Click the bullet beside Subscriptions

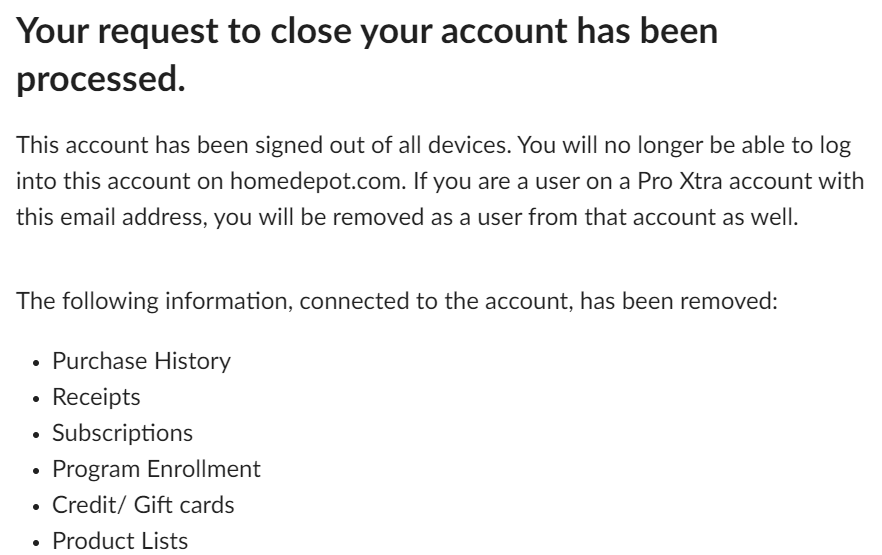36,434
